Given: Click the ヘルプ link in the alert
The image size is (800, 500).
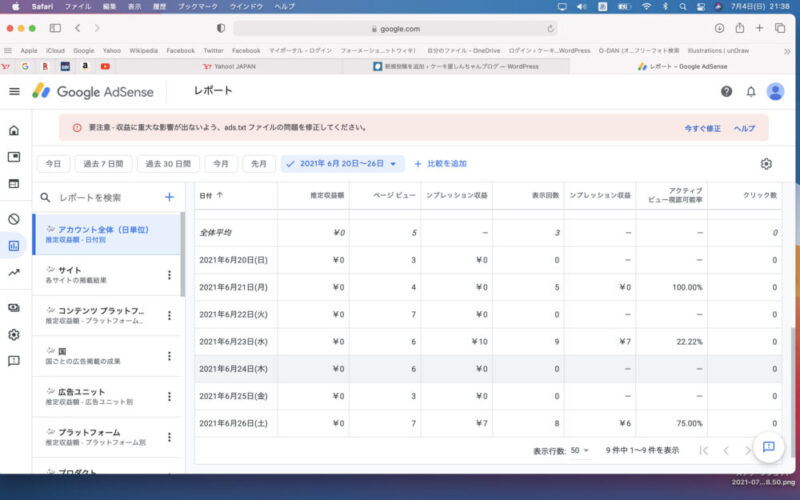Looking at the screenshot, I should (744, 129).
